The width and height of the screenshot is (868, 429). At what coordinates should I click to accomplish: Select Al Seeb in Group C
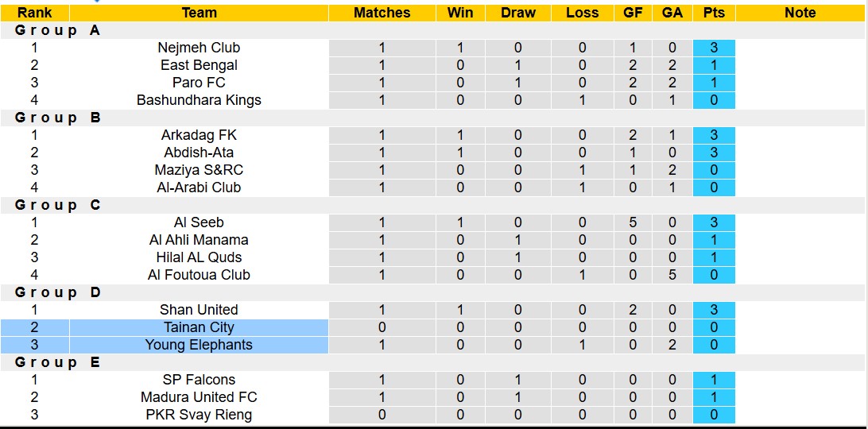199,222
